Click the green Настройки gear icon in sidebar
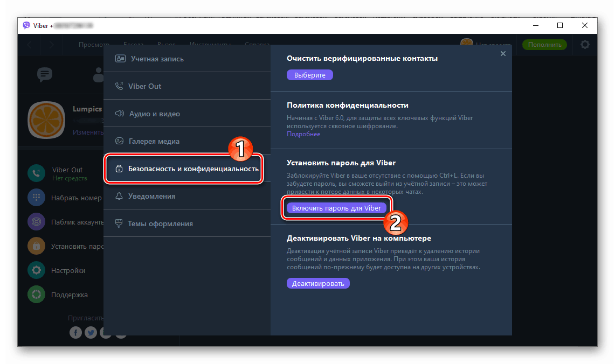The height and width of the screenshot is (364, 615). pos(37,270)
